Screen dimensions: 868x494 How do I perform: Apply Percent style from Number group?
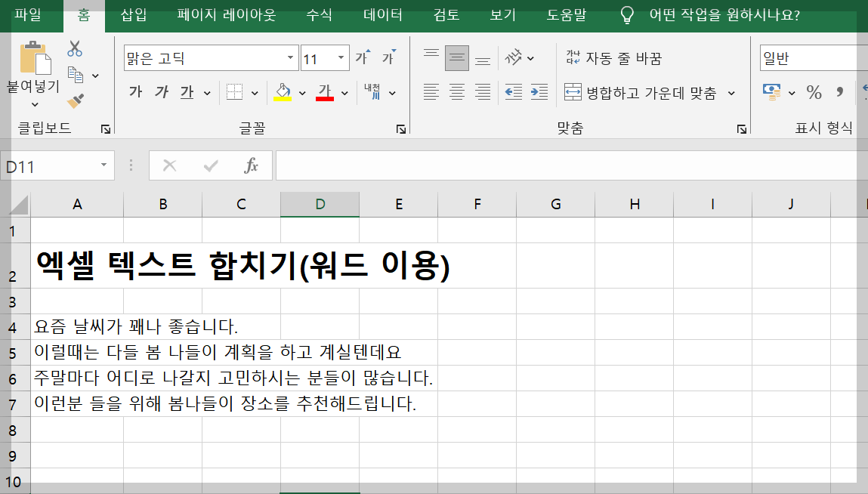click(x=814, y=91)
